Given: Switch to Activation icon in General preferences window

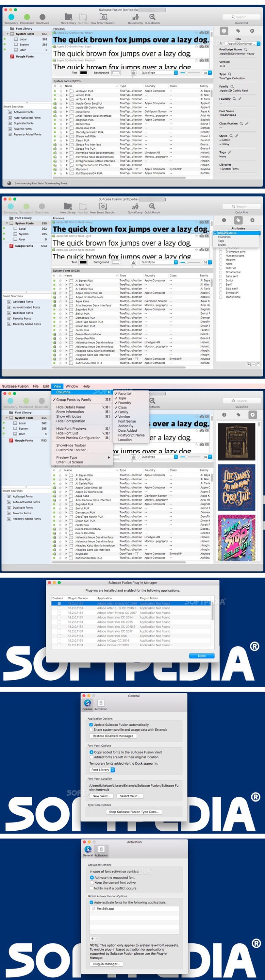Looking at the screenshot, I should (x=101, y=703).
